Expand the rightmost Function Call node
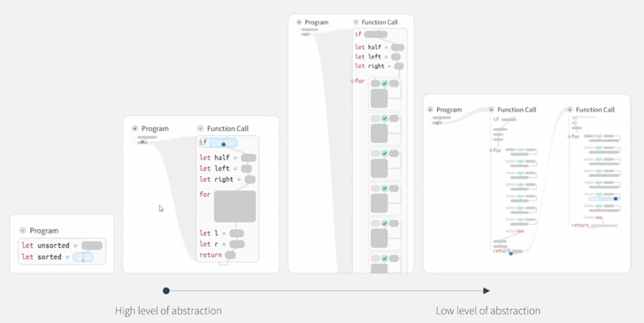This screenshot has width=644, height=323. click(570, 110)
